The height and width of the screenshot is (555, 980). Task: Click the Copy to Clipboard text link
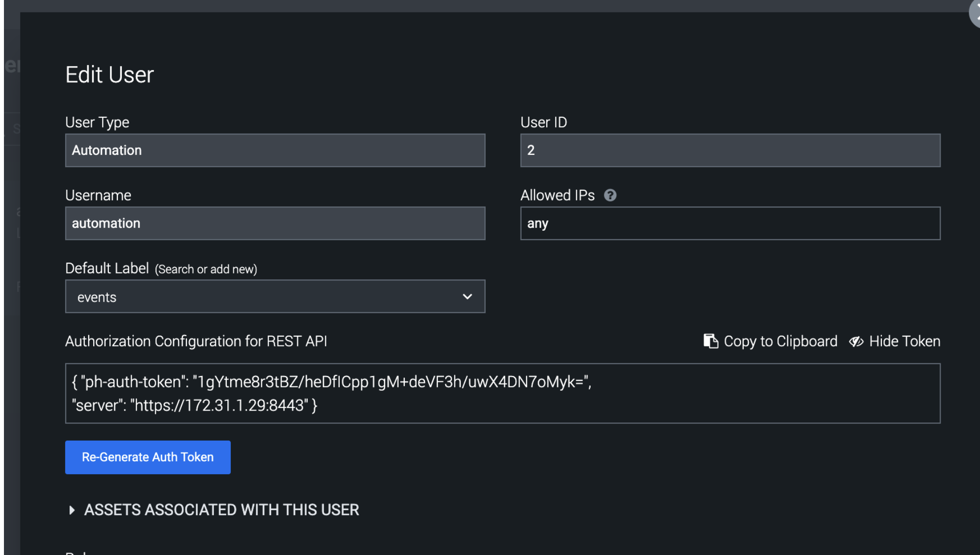(x=780, y=341)
